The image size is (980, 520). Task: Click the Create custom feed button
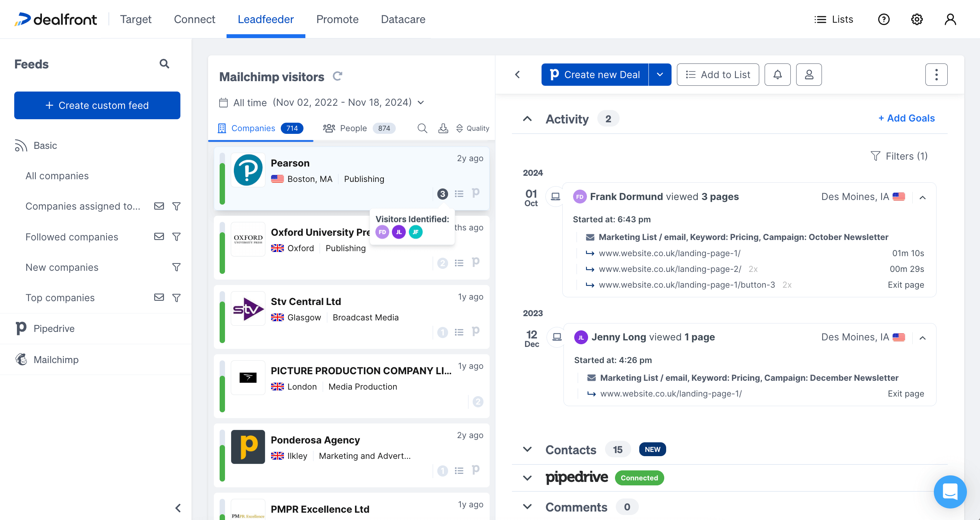point(97,105)
